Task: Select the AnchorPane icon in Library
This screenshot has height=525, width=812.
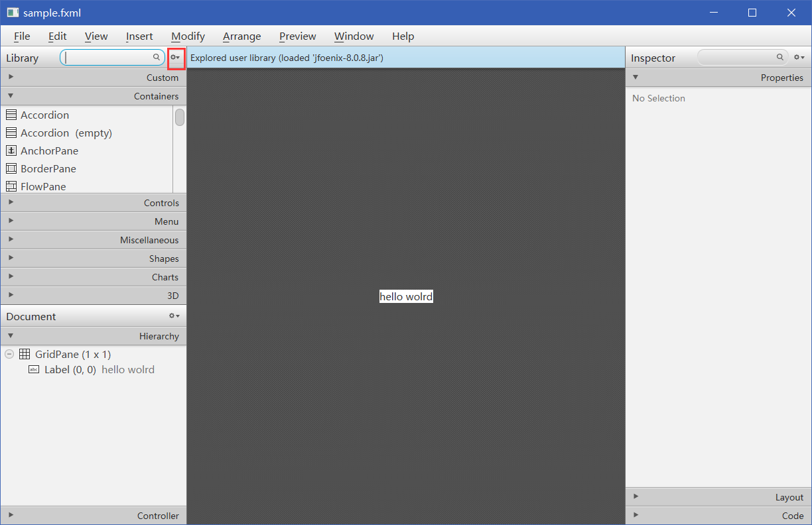Action: (11, 150)
